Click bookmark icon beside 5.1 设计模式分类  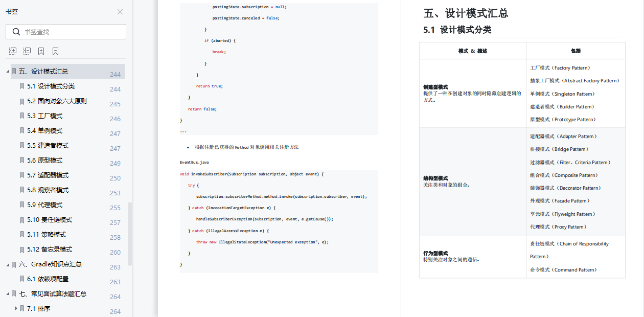point(22,86)
